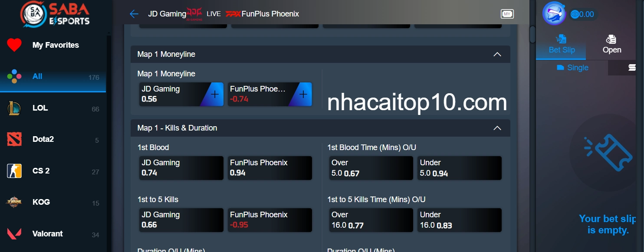Click the 15 count beside KOG
The width and height of the screenshot is (644, 252).
[x=95, y=203]
